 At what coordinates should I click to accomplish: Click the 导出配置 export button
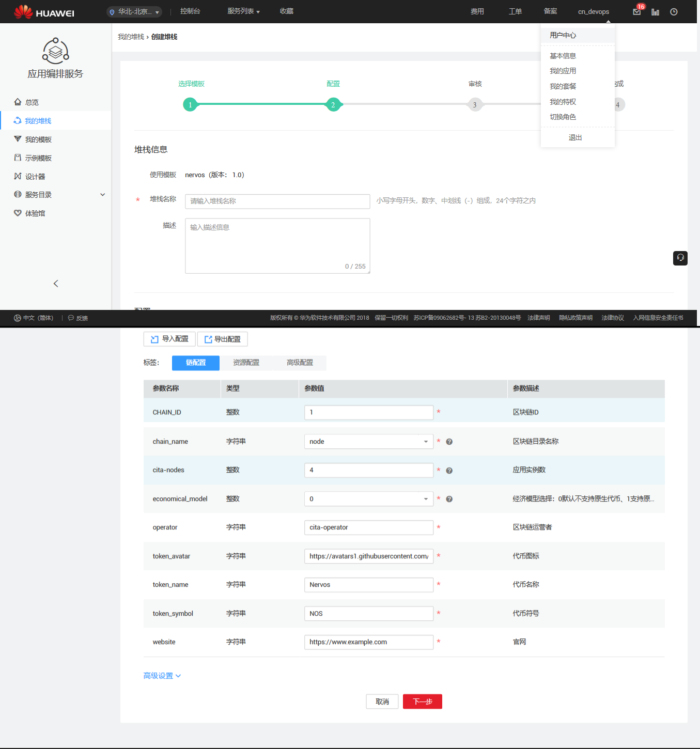tap(223, 339)
